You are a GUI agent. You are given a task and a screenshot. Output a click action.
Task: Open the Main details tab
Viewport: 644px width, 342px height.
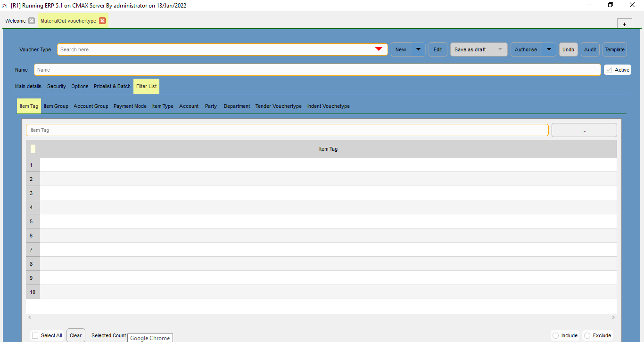pyautogui.click(x=28, y=86)
